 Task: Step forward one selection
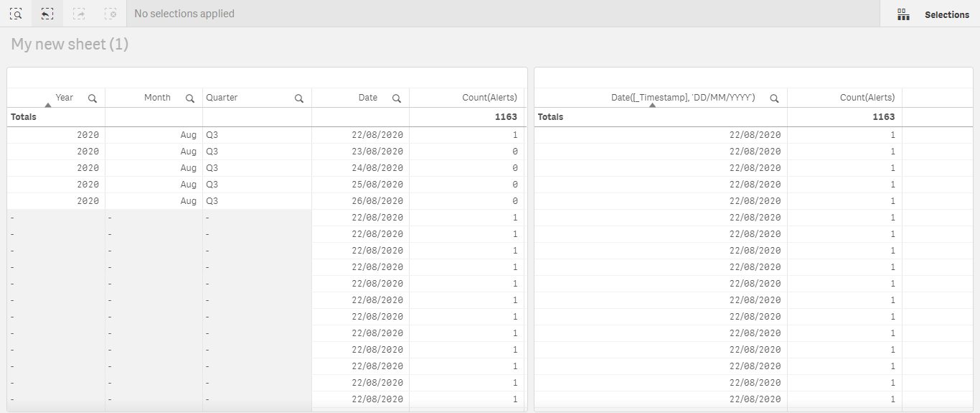click(79, 14)
